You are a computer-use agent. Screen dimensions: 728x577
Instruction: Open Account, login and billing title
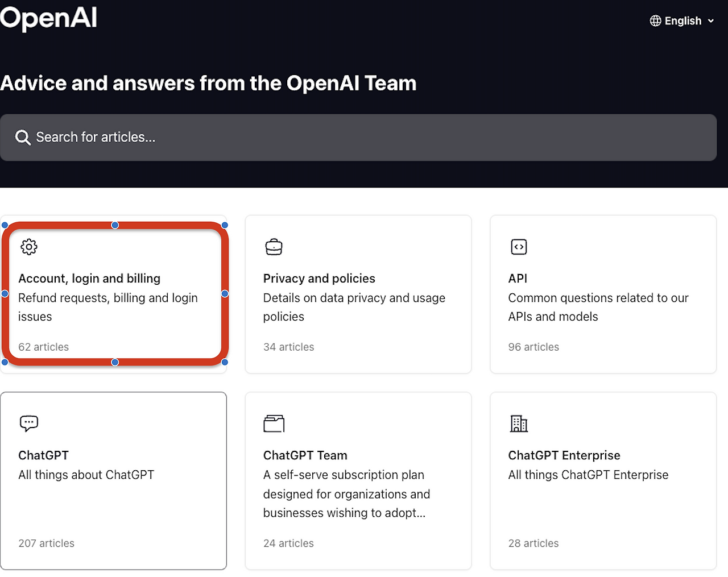coord(89,279)
